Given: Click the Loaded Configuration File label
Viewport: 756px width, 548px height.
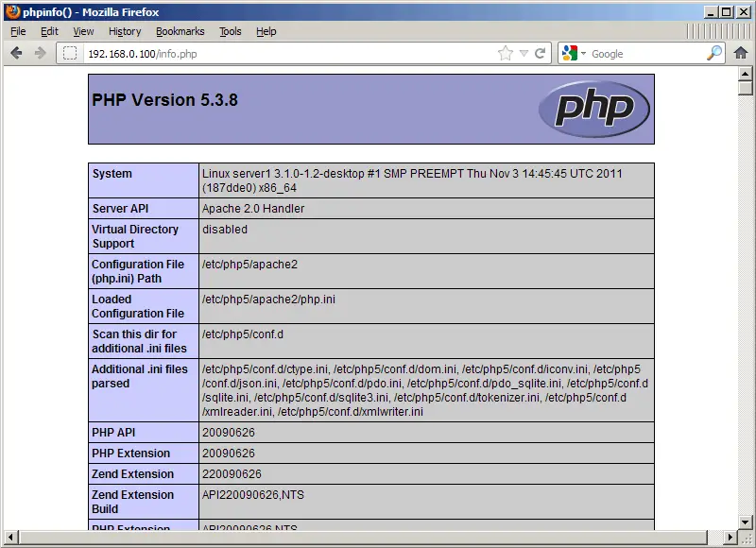Looking at the screenshot, I should point(138,306).
